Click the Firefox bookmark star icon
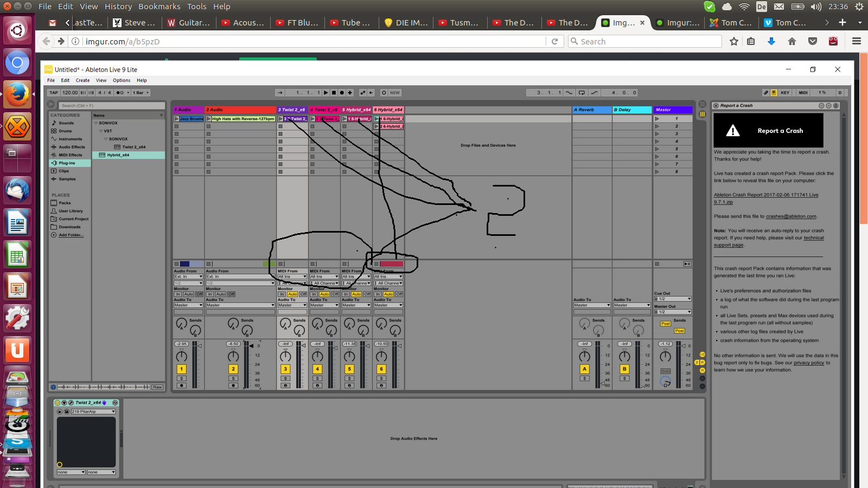The width and height of the screenshot is (868, 488). tap(734, 41)
